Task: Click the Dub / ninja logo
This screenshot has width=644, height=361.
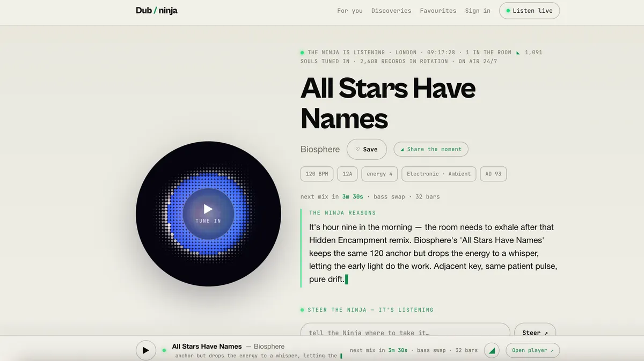Action: point(157,10)
